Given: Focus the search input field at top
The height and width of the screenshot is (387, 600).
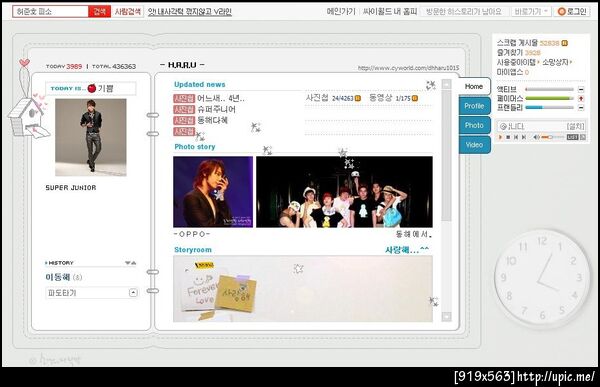Looking at the screenshot, I should pyautogui.click(x=51, y=11).
